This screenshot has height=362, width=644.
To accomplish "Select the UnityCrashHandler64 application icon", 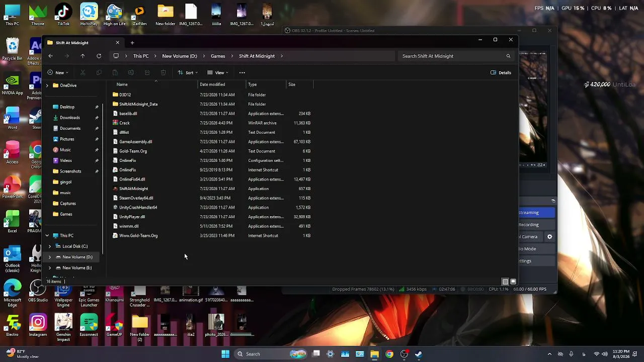I will [115, 207].
